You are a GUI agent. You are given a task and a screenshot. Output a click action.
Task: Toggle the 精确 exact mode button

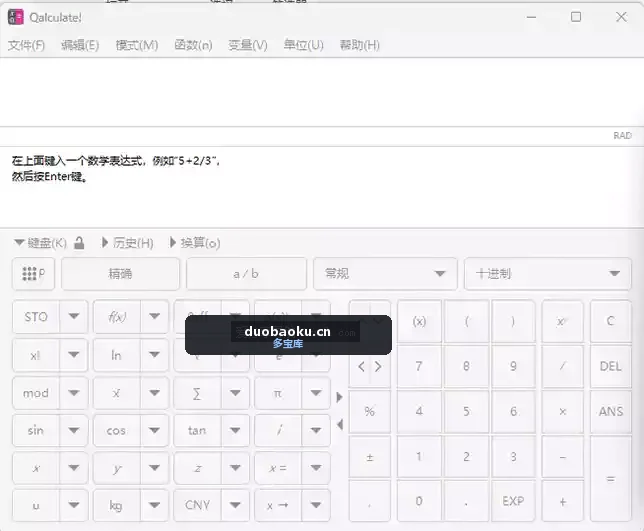tap(120, 274)
